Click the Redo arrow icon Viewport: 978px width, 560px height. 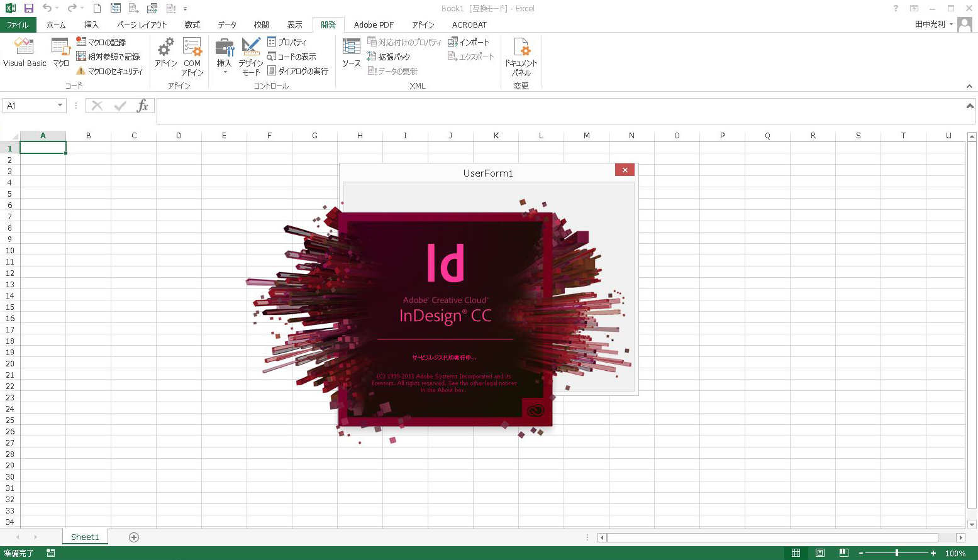pyautogui.click(x=72, y=8)
